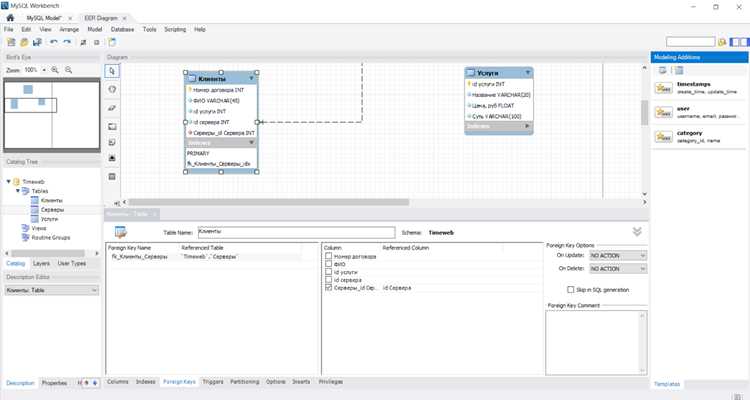The width and height of the screenshot is (750, 400).
Task: Click the Save Model toolbar icon
Action: point(37,42)
